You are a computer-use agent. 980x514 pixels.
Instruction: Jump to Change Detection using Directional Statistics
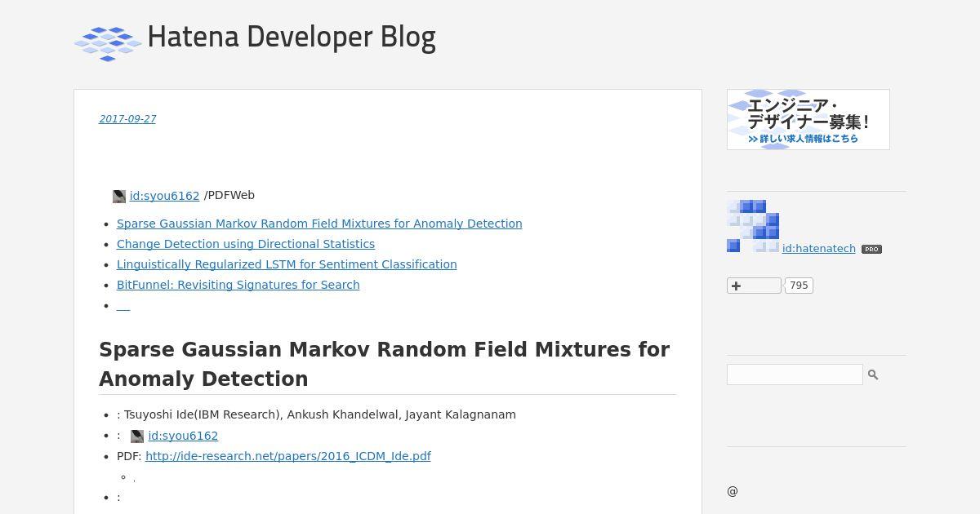[x=246, y=244]
